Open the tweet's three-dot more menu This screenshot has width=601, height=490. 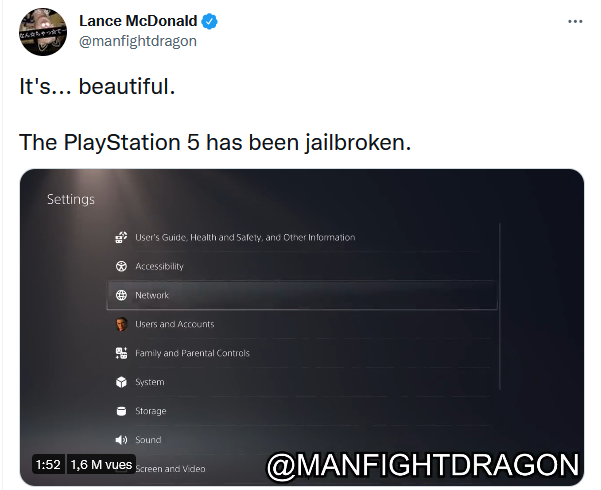pos(575,21)
